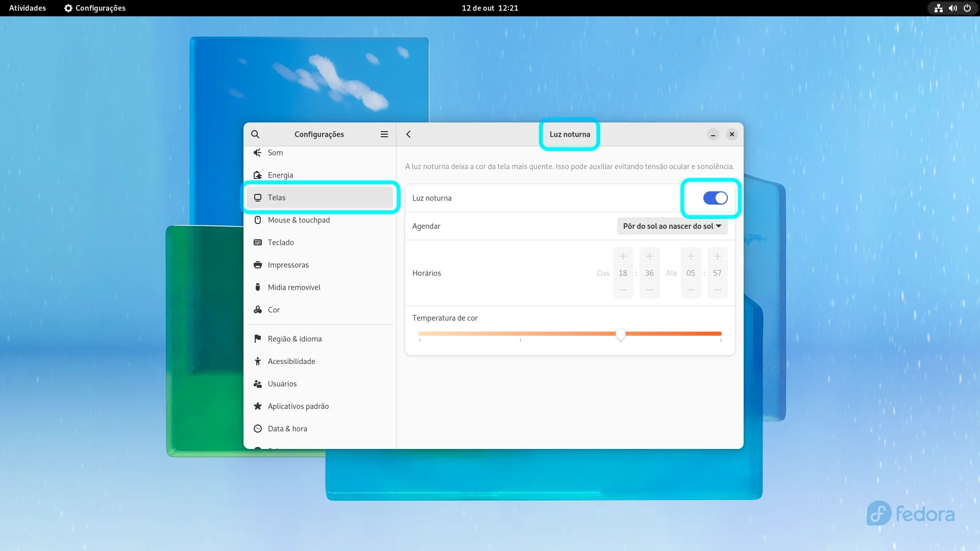Click the Usuários people icon
The image size is (980, 551).
click(x=258, y=384)
